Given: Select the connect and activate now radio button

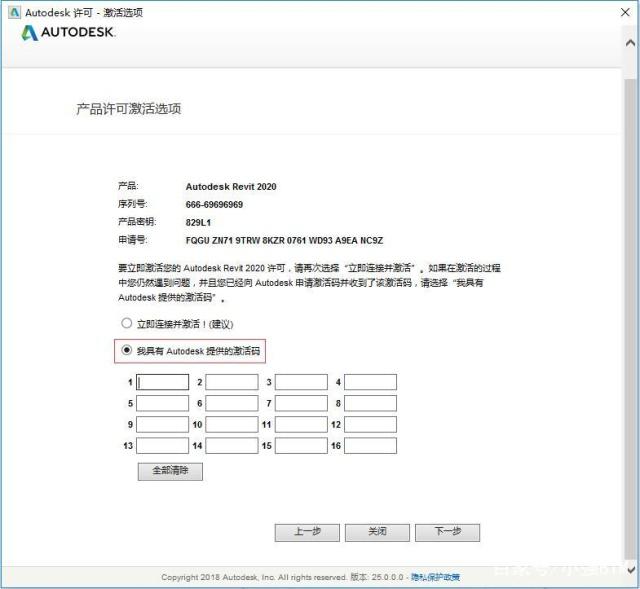Looking at the screenshot, I should (x=127, y=323).
